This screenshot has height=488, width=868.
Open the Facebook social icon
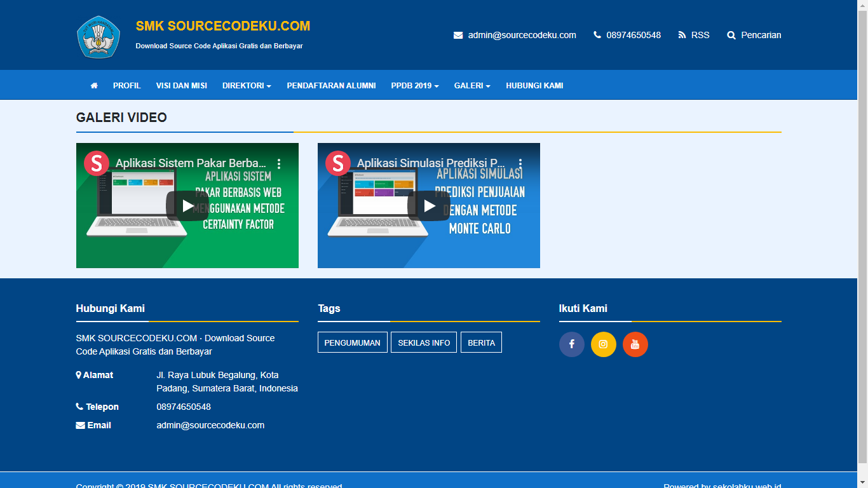572,344
